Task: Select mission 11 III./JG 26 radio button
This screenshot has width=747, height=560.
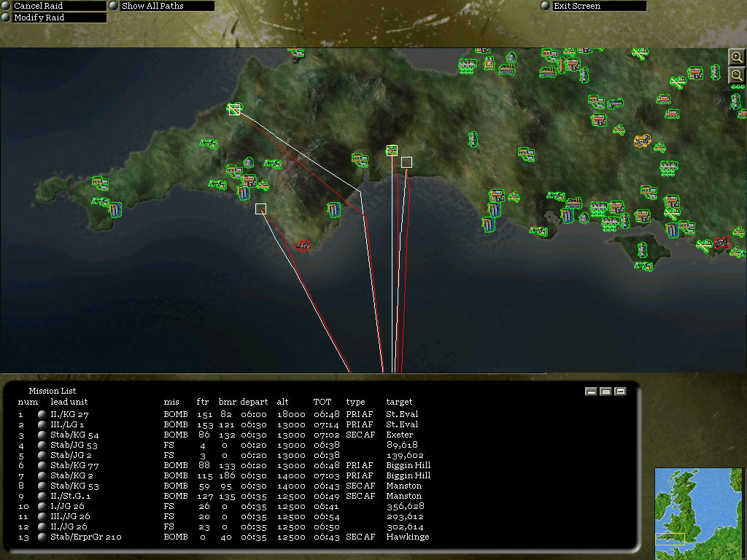Action: 42,516
